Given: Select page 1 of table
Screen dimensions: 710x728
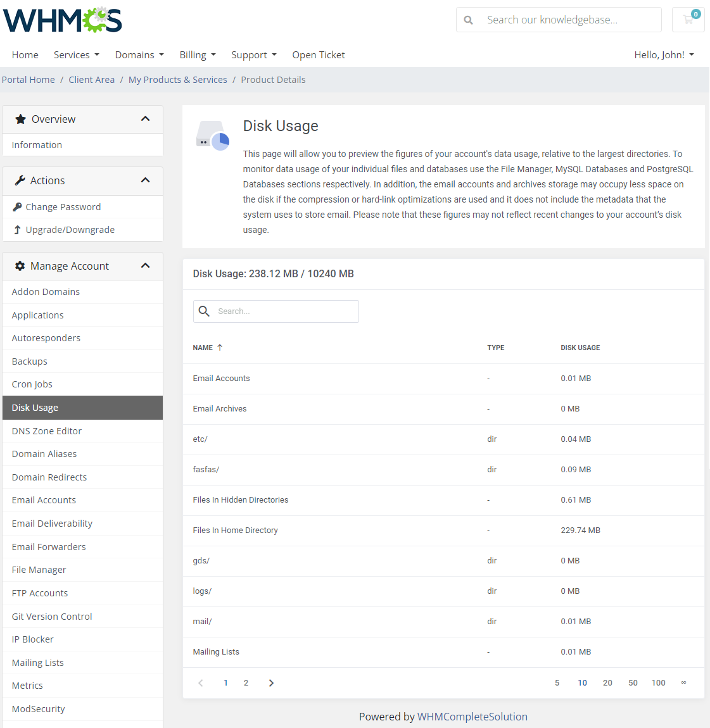Looking at the screenshot, I should (225, 683).
